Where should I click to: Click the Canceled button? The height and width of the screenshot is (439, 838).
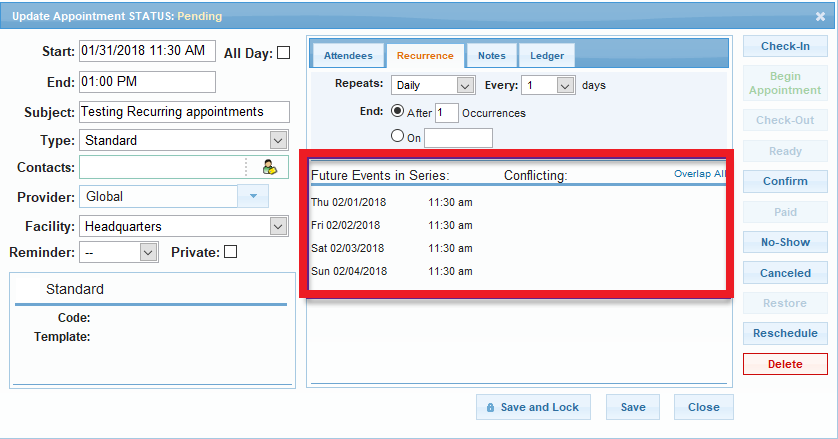(x=785, y=273)
